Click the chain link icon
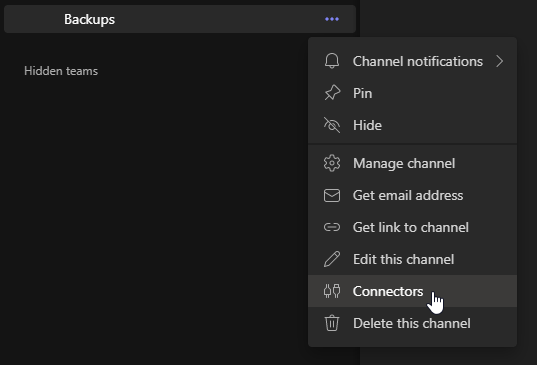The image size is (537, 365). pyautogui.click(x=332, y=227)
